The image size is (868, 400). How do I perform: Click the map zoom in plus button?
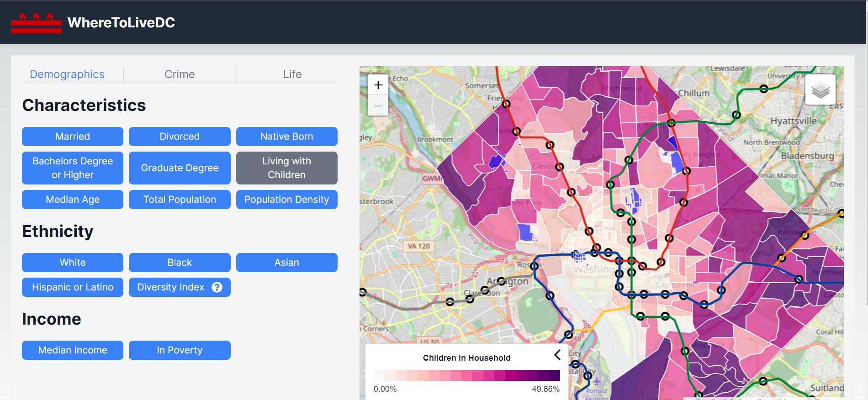[378, 85]
